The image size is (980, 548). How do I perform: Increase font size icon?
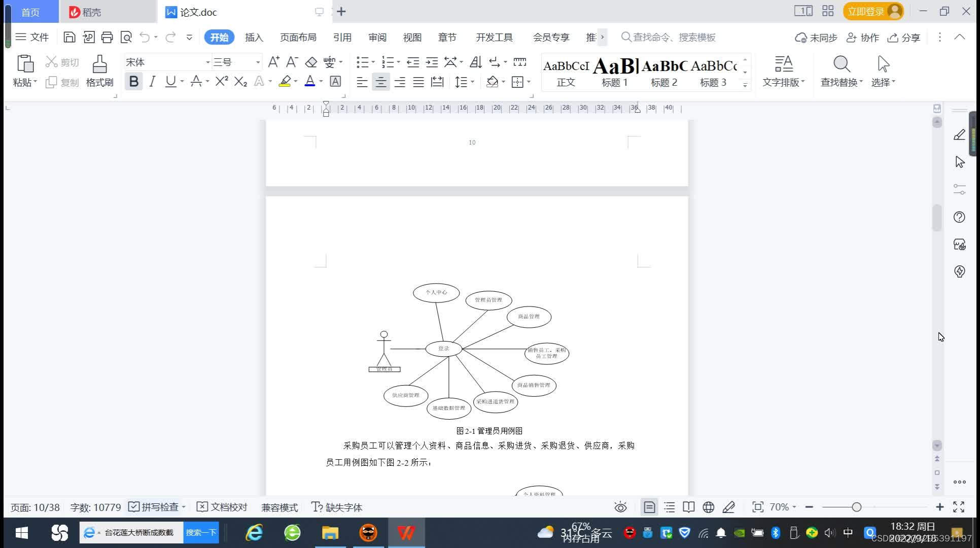click(273, 62)
